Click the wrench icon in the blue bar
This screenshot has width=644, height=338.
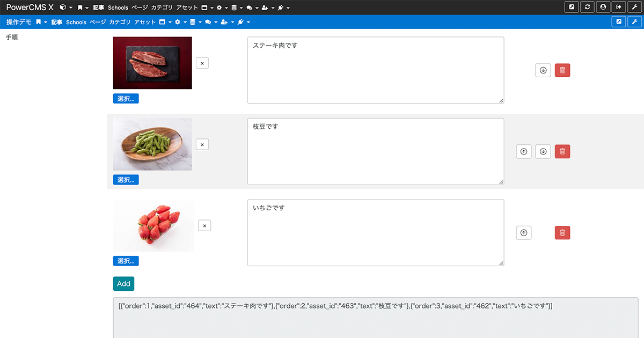634,21
